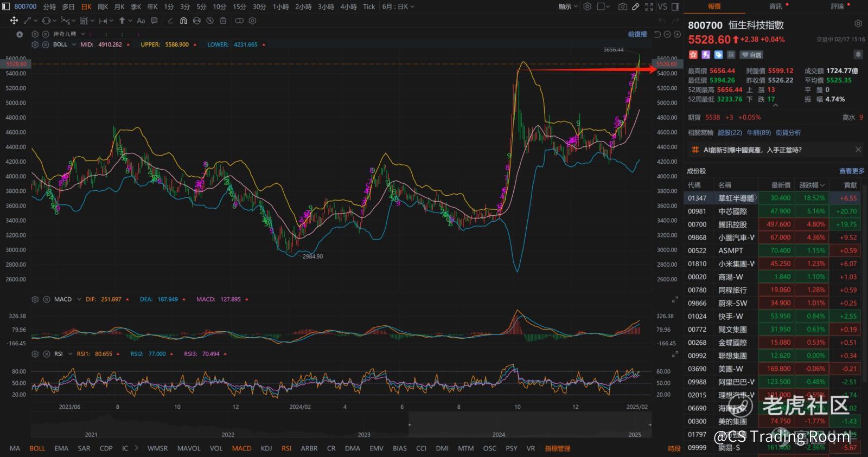Open the 資訊 news tab

click(776, 7)
